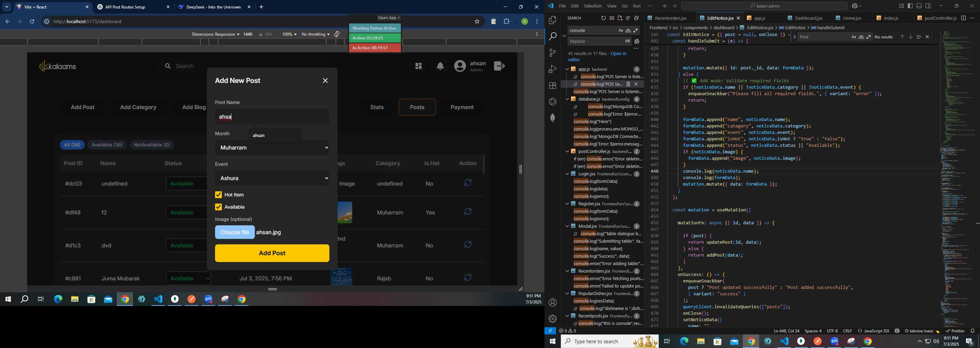Image resolution: width=980 pixels, height=348 pixels.
Task: Open VS Code notifications bell in status bar
Action: tap(973, 331)
